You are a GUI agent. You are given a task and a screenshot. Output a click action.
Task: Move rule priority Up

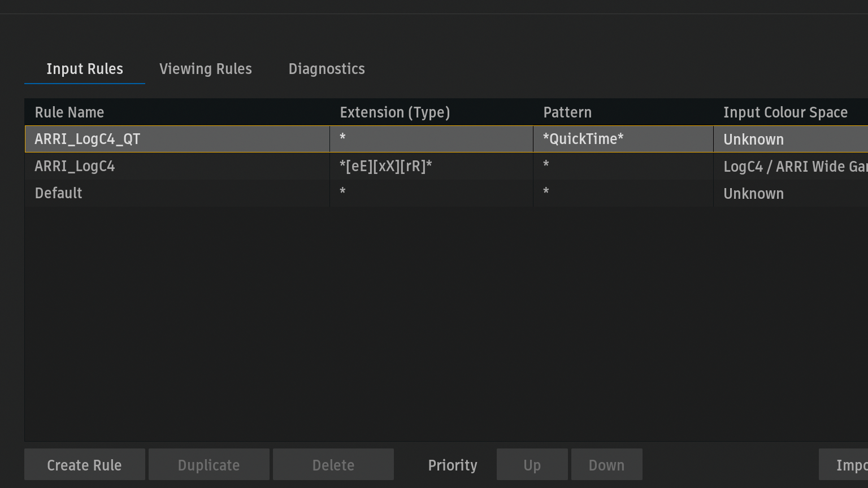point(532,465)
